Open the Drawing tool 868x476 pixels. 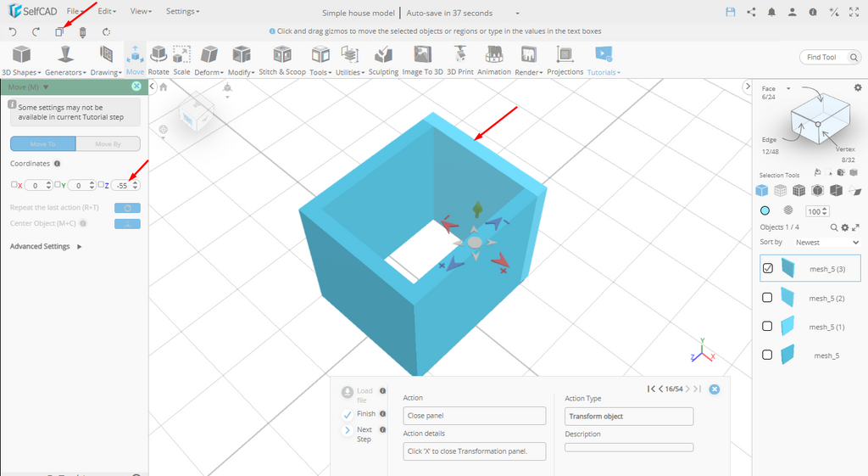point(106,60)
